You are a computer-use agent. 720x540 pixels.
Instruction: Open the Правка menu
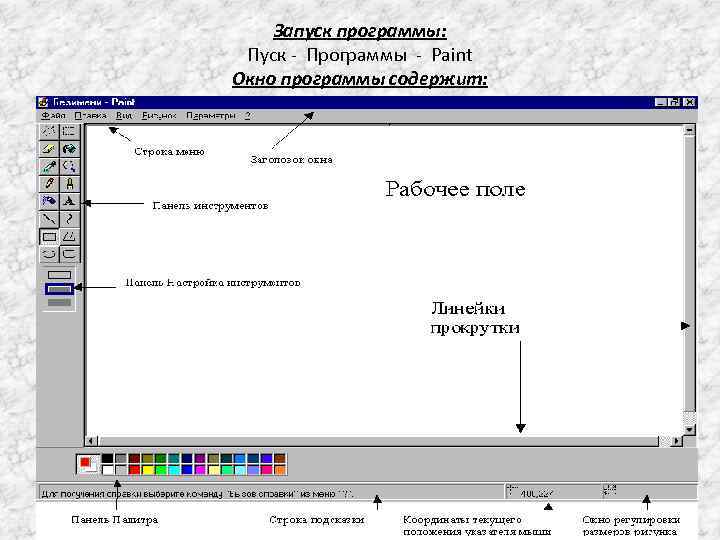(x=90, y=116)
